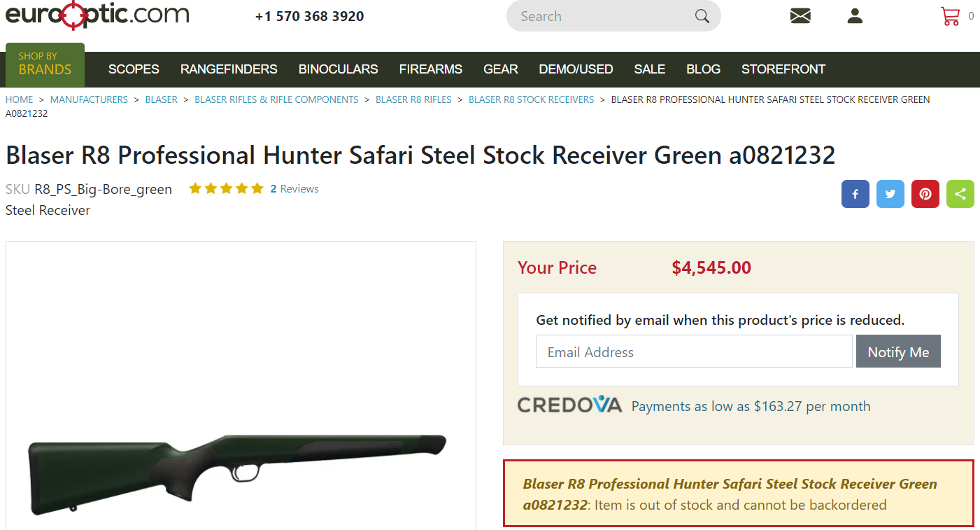The image size is (980, 530).
Task: Open the email envelope icon
Action: coord(800,16)
